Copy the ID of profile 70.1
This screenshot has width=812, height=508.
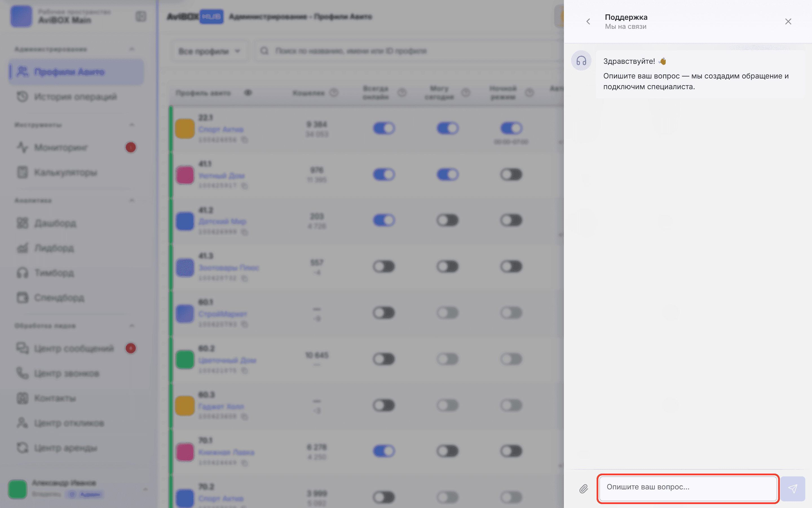click(245, 463)
